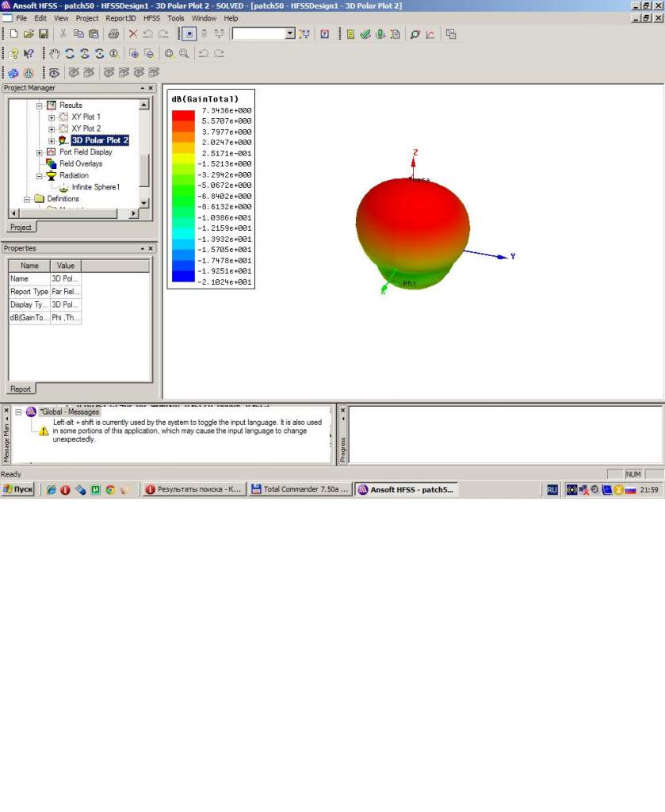Click the blue molecule icon in third toolbar
The height and width of the screenshot is (812, 665).
13,73
